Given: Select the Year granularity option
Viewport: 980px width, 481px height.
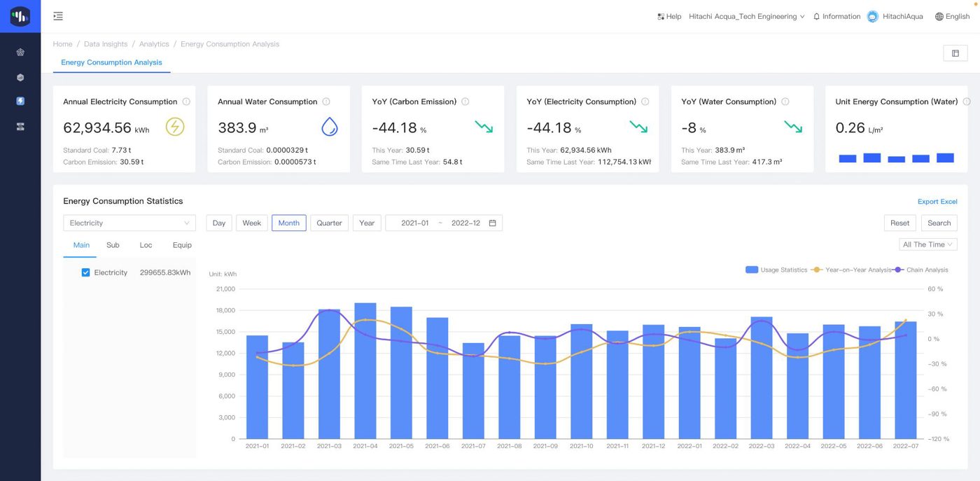Looking at the screenshot, I should pyautogui.click(x=367, y=223).
